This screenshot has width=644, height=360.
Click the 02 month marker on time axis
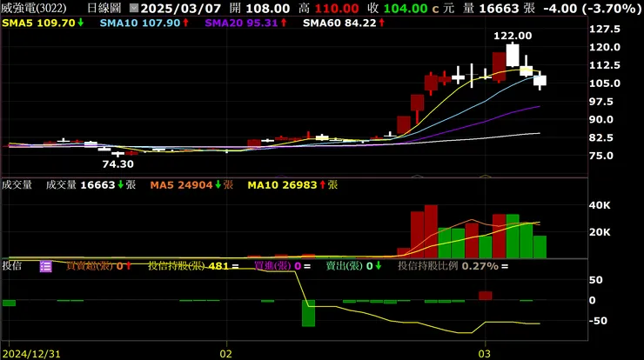pos(226,354)
